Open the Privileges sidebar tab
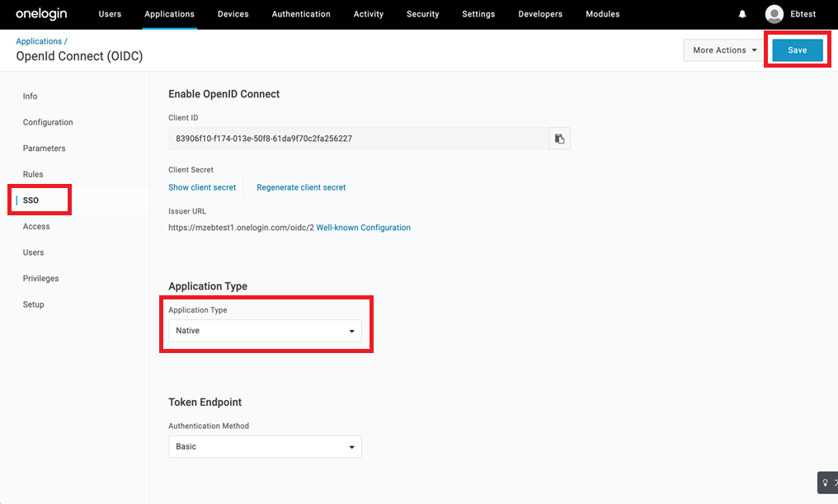The height and width of the screenshot is (504, 838). coord(40,279)
